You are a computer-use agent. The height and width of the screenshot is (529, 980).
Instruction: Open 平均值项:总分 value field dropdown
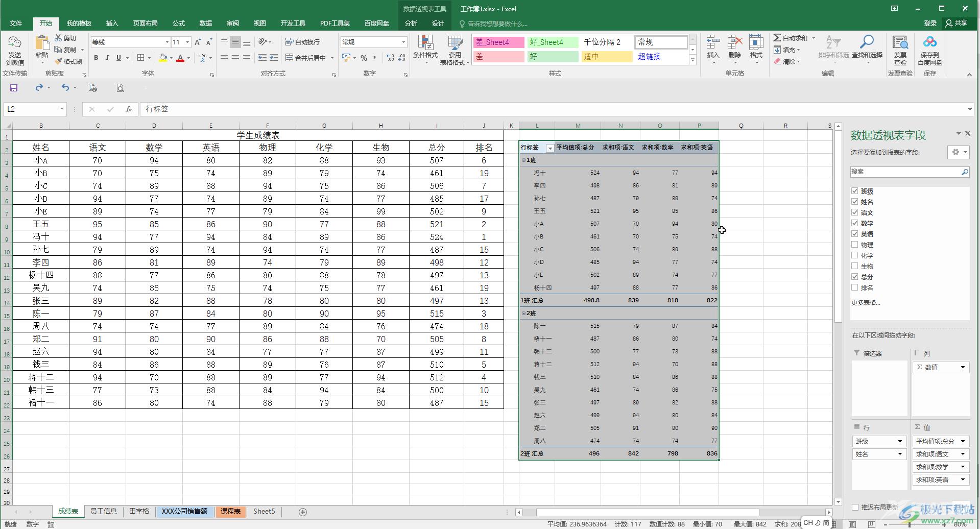coord(963,441)
